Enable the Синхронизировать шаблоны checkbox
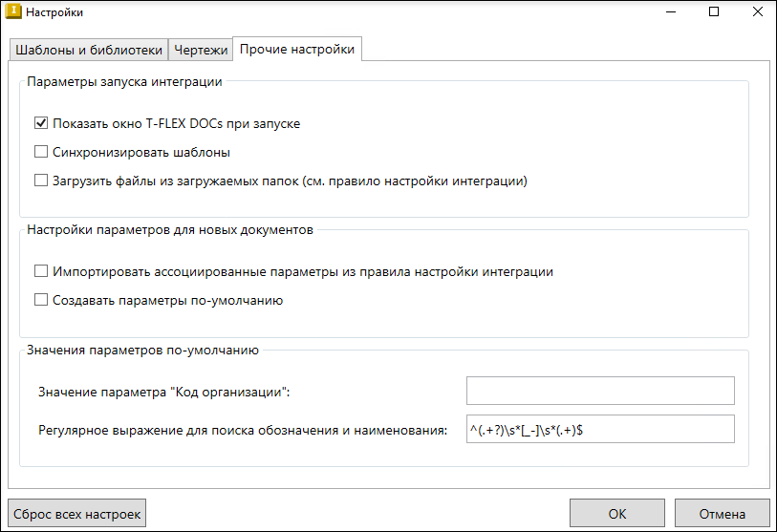The height and width of the screenshot is (532, 777). click(x=41, y=152)
